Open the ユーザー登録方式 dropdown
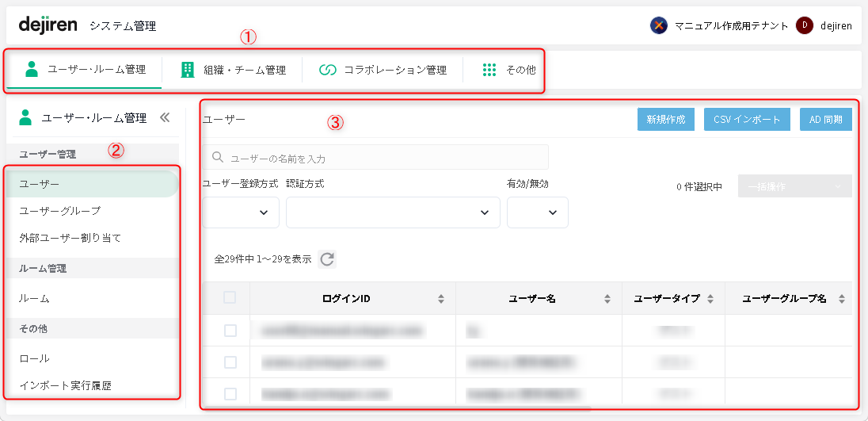 (241, 212)
